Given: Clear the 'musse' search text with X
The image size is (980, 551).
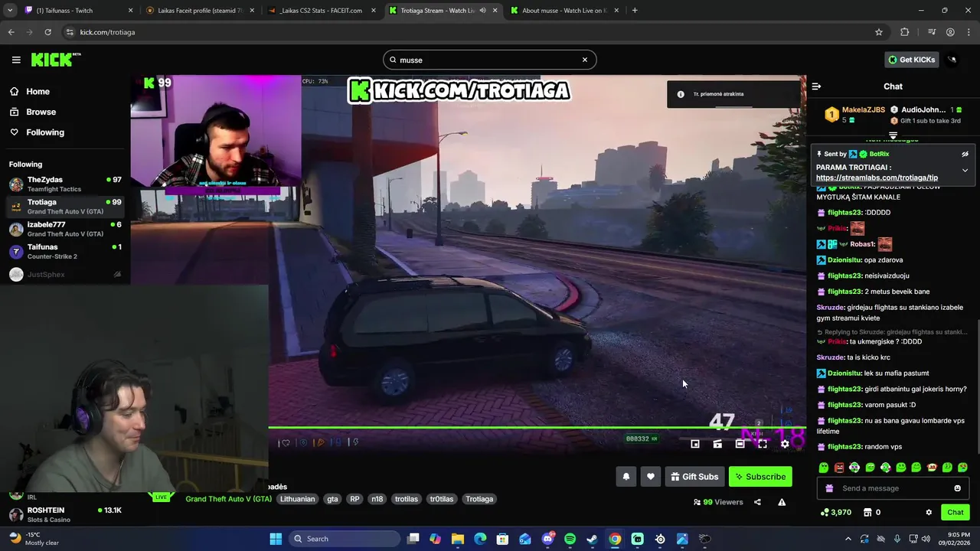Looking at the screenshot, I should [x=585, y=60].
